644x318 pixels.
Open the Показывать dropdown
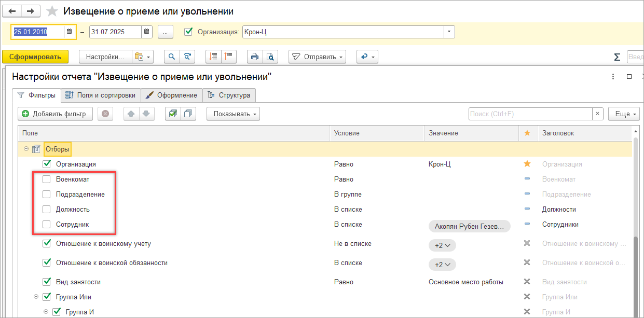(x=233, y=114)
